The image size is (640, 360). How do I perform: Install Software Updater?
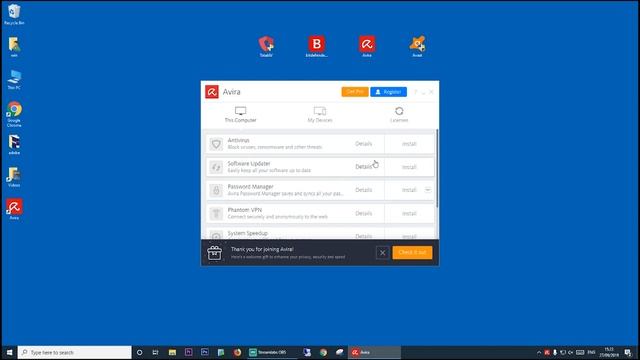409,167
